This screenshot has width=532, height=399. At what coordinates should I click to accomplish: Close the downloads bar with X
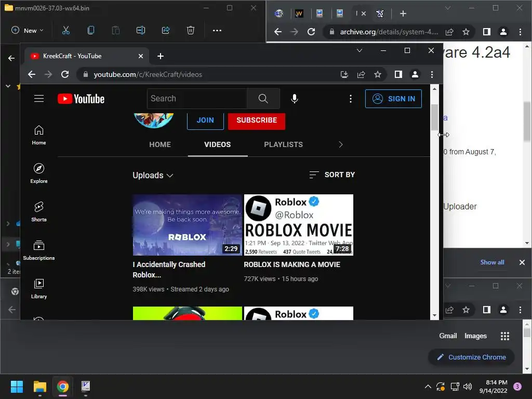pyautogui.click(x=522, y=262)
